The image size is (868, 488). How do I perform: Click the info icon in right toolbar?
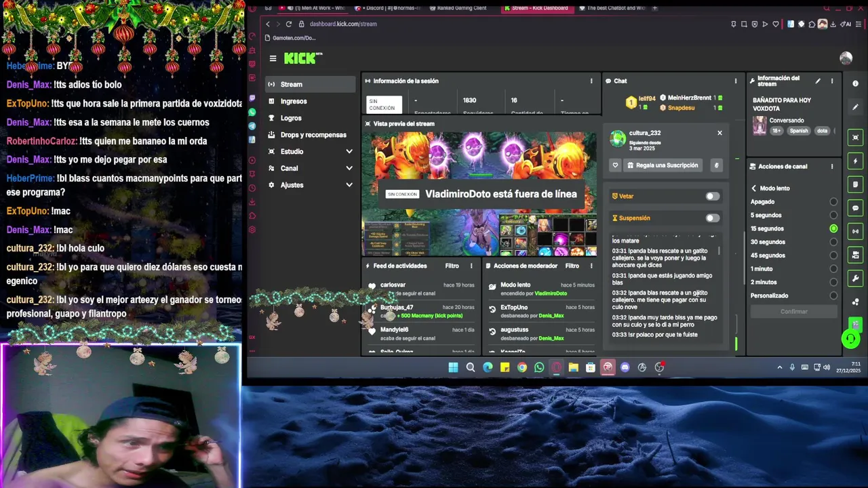click(x=855, y=83)
